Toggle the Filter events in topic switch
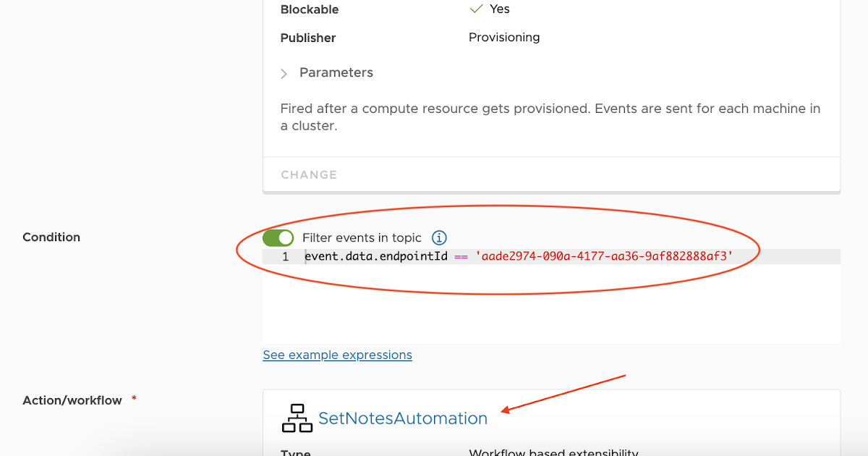 pos(278,237)
